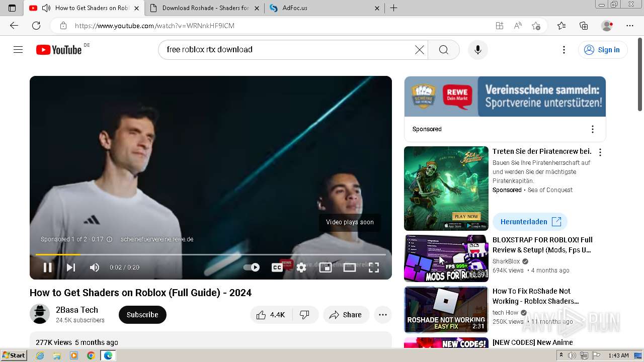This screenshot has width=644, height=362.
Task: Start voice search with the microphone icon
Action: (477, 49)
